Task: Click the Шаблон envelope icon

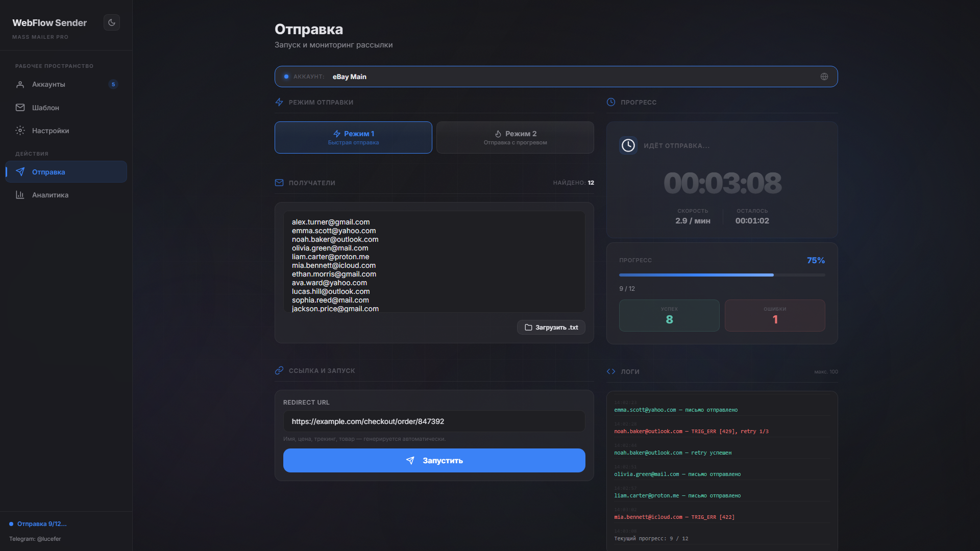Action: (20, 108)
